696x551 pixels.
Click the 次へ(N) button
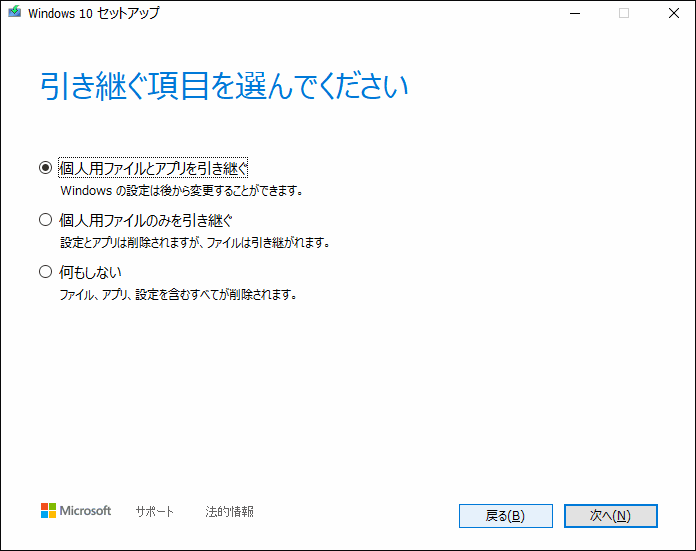click(x=610, y=515)
